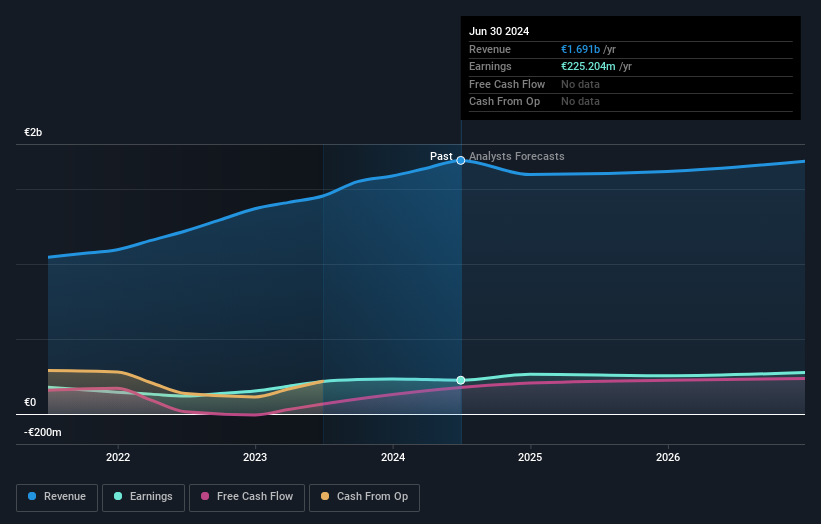Click the 2026 x-axis label
821x524 pixels.
click(x=668, y=458)
